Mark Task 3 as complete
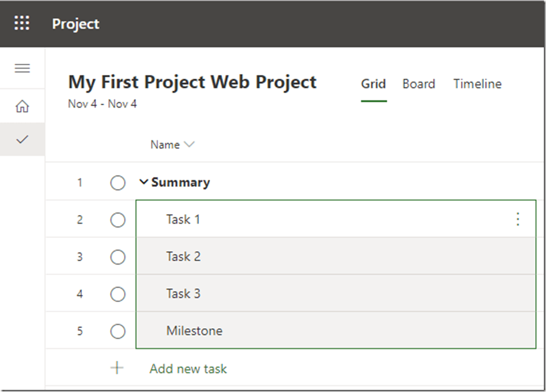This screenshot has width=546, height=392. (117, 294)
